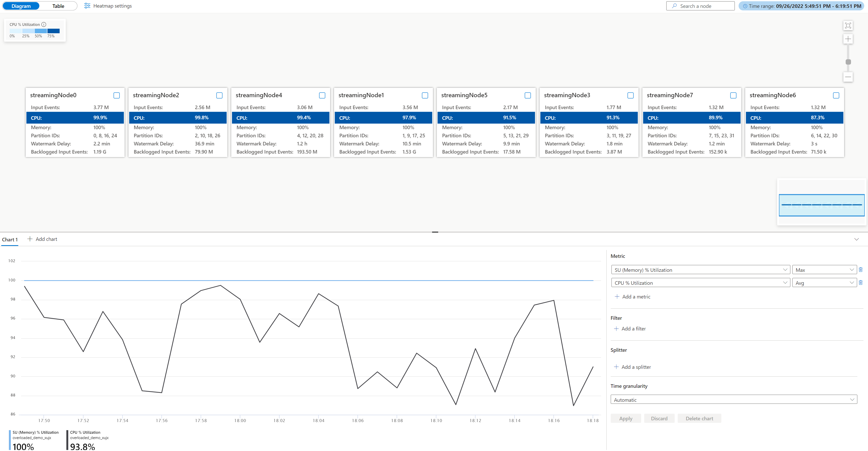Click the zoom in plus icon
This screenshot has width=868, height=451.
click(x=848, y=39)
